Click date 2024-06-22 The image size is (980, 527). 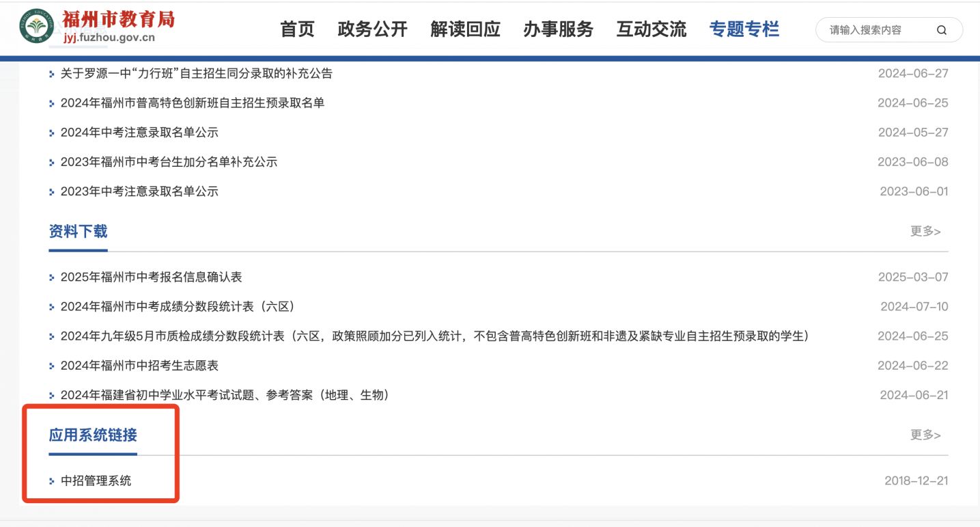tap(913, 366)
